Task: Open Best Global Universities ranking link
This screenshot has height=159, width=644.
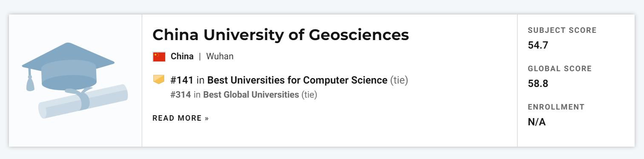Action: pyautogui.click(x=251, y=94)
